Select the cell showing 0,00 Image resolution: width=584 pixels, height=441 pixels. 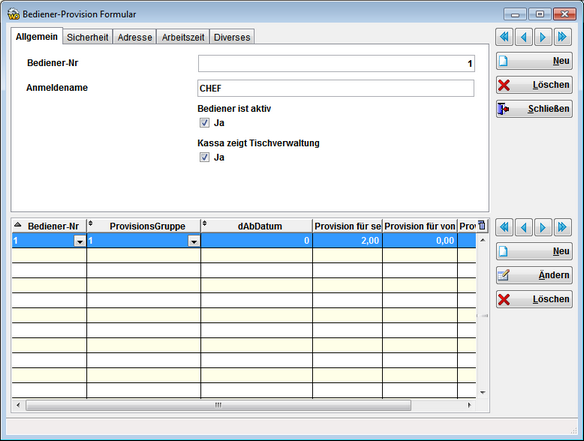click(420, 241)
